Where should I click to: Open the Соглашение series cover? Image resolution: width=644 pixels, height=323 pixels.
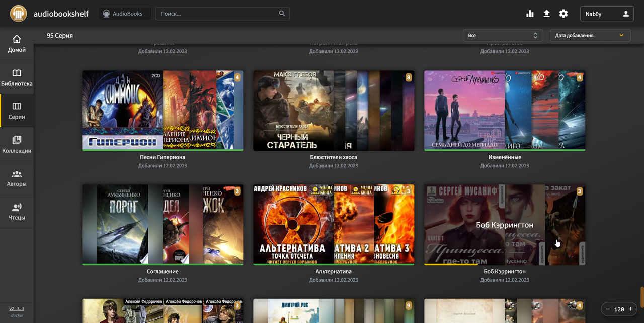[163, 224]
